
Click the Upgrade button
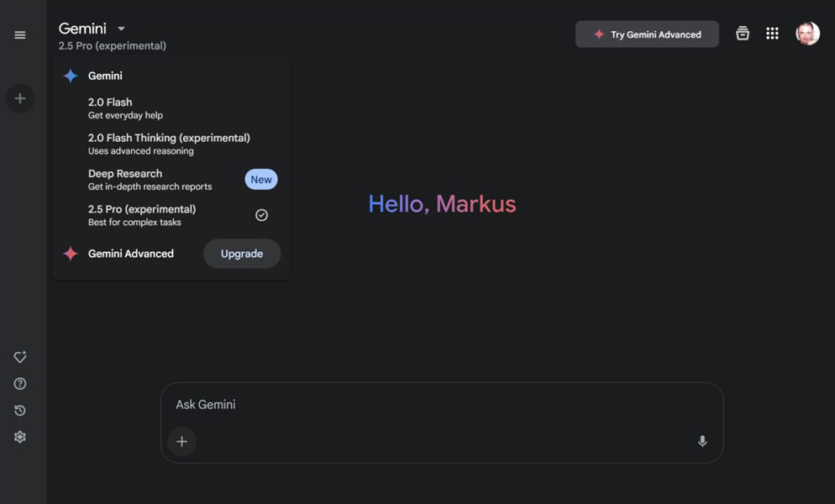(242, 254)
